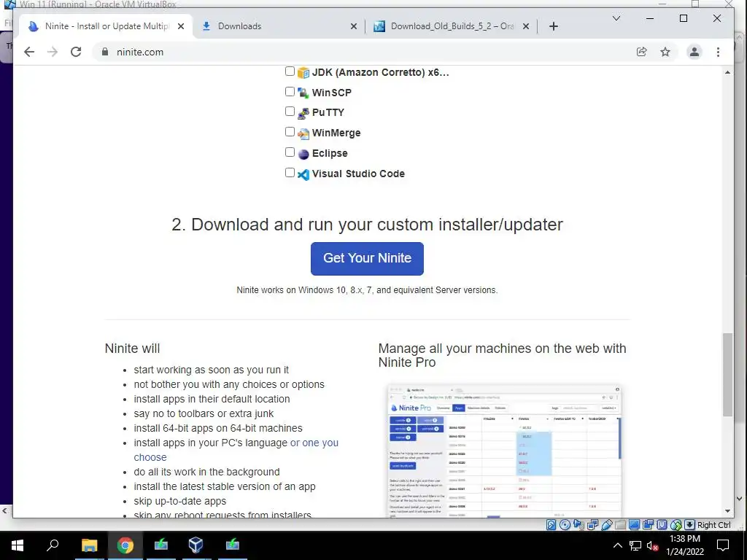This screenshot has width=747, height=560.
Task: Open File Explorer from taskbar
Action: coord(89,545)
